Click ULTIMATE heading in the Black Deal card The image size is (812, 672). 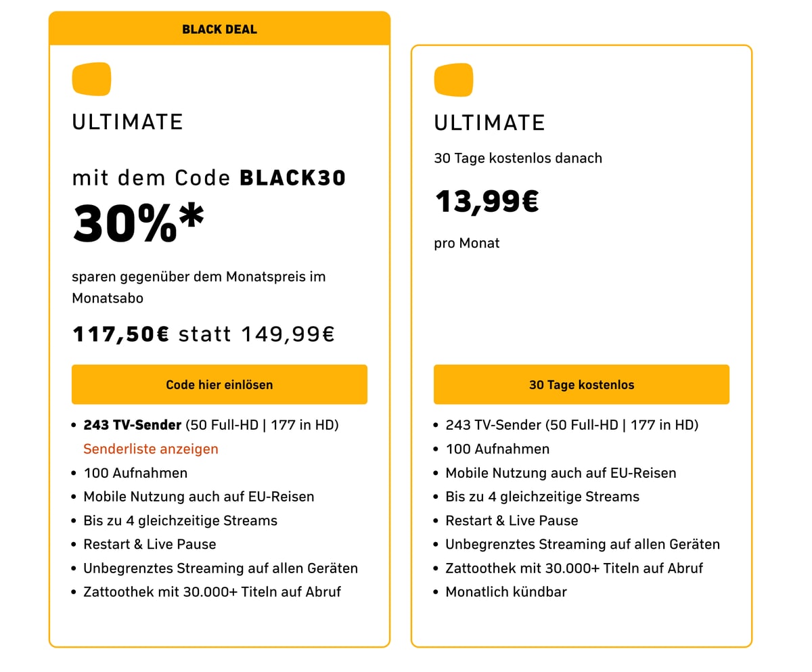pyautogui.click(x=128, y=122)
